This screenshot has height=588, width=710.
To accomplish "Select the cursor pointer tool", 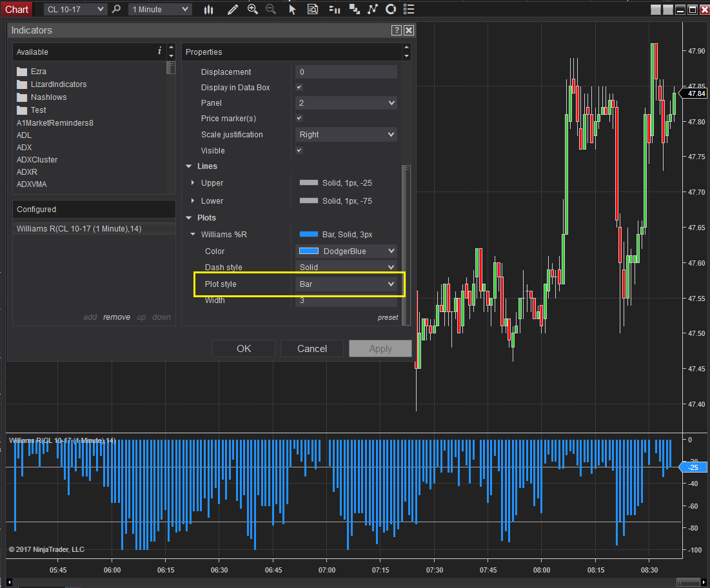I will click(292, 10).
